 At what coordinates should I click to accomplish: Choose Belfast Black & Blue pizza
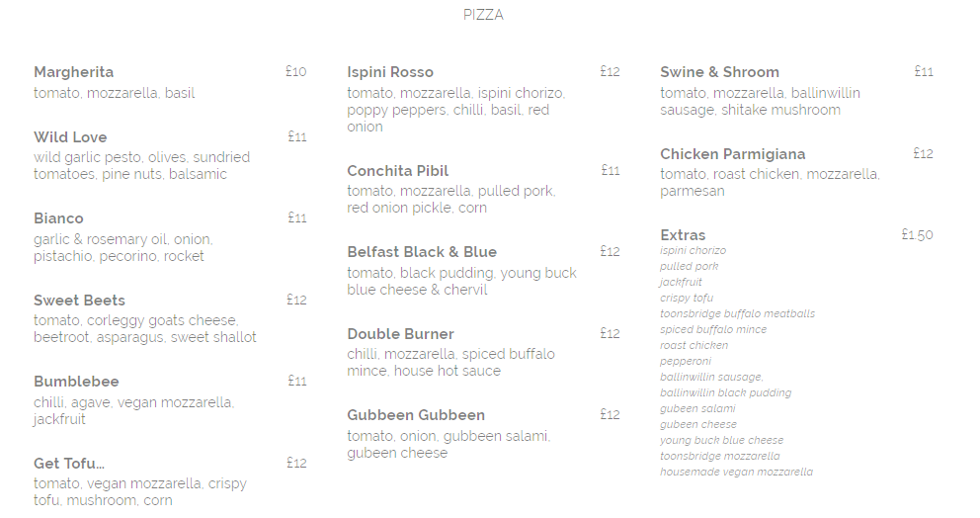(x=422, y=252)
